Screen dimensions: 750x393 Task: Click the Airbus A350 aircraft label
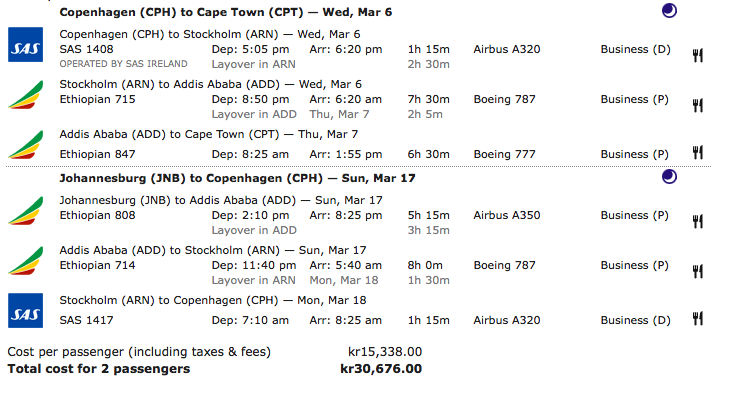pyautogui.click(x=507, y=215)
